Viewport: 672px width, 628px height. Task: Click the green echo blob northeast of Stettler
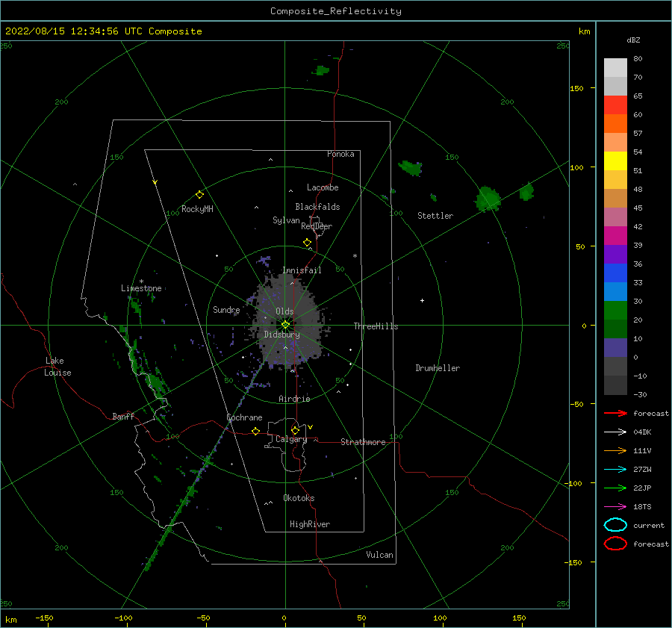pos(488,199)
